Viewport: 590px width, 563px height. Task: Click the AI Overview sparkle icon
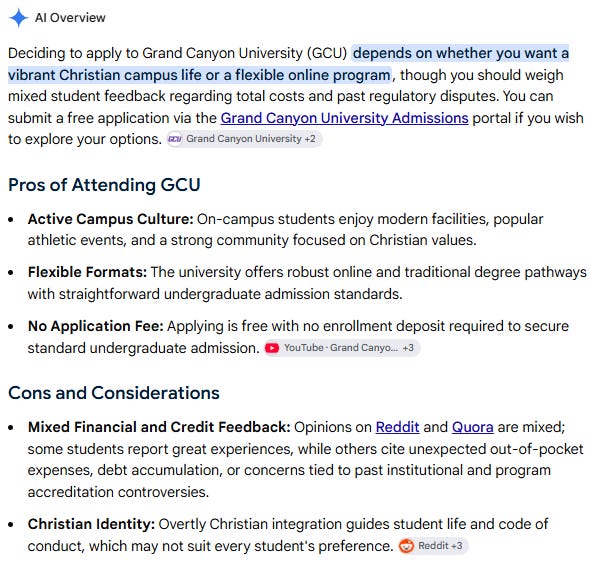click(x=18, y=18)
